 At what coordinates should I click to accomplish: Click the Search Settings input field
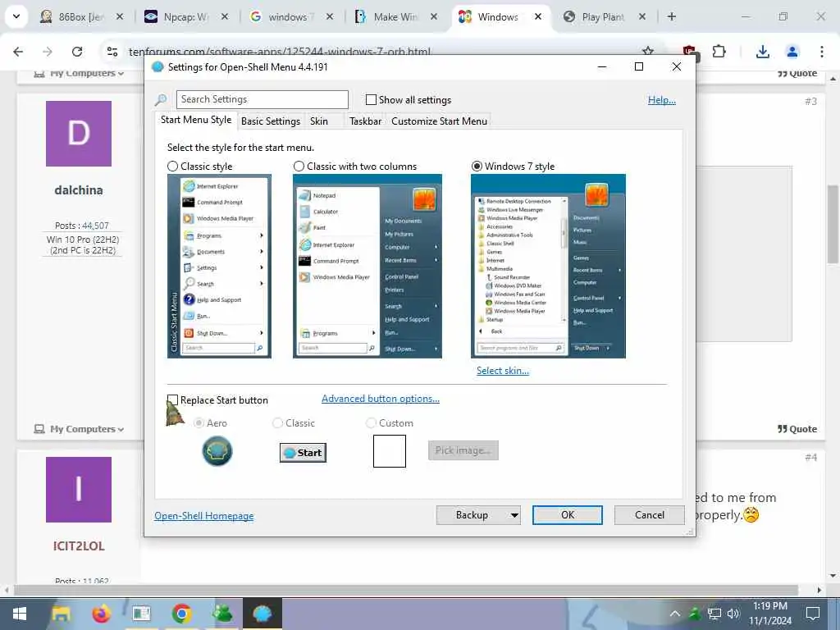coord(262,99)
